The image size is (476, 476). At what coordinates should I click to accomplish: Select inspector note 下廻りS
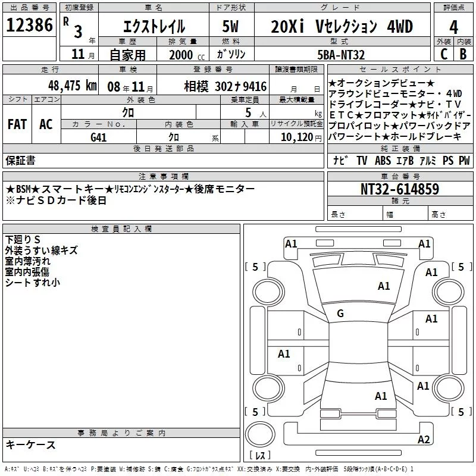coord(23,240)
